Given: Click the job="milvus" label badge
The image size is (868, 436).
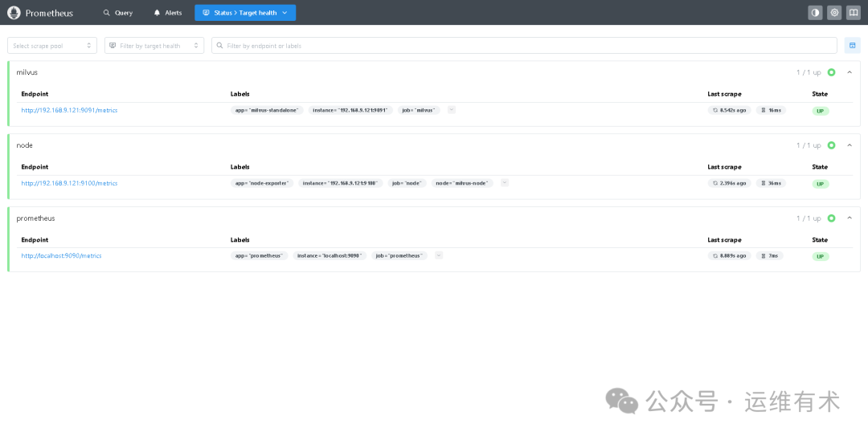Looking at the screenshot, I should point(419,110).
